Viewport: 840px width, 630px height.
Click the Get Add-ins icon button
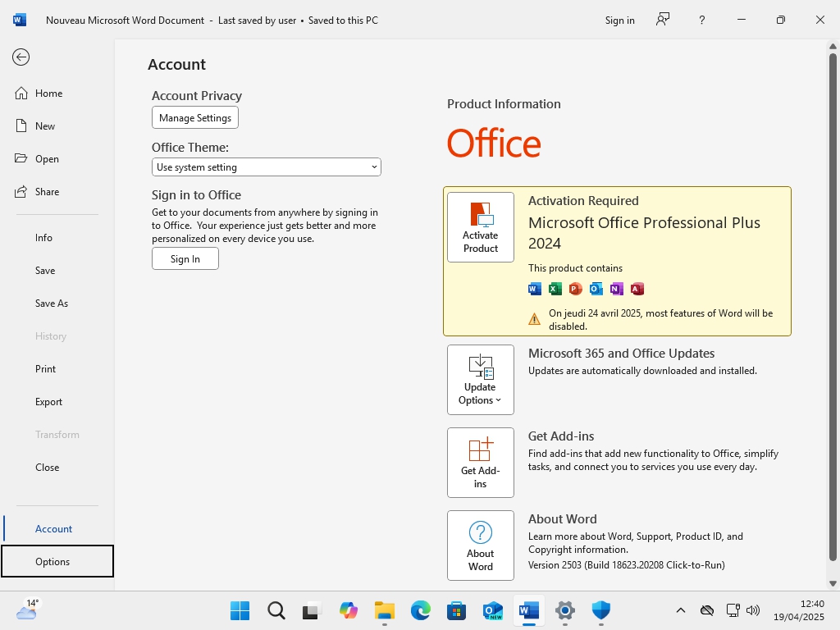481,463
